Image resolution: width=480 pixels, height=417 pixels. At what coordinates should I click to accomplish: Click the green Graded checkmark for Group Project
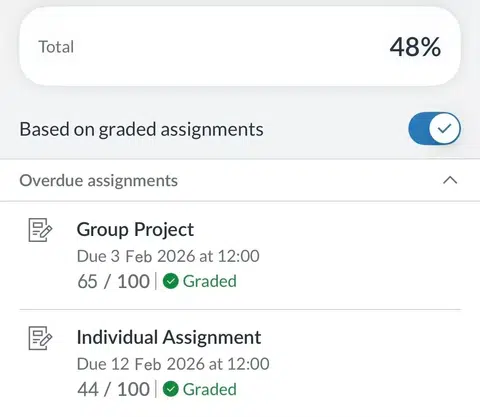pyautogui.click(x=171, y=281)
